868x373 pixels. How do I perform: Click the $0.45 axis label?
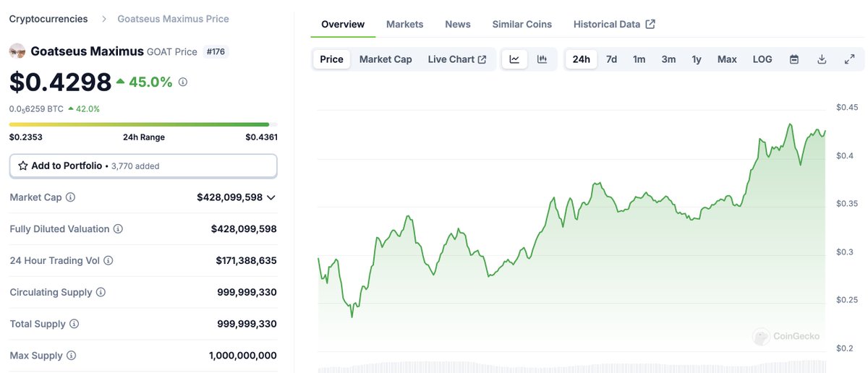click(847, 108)
